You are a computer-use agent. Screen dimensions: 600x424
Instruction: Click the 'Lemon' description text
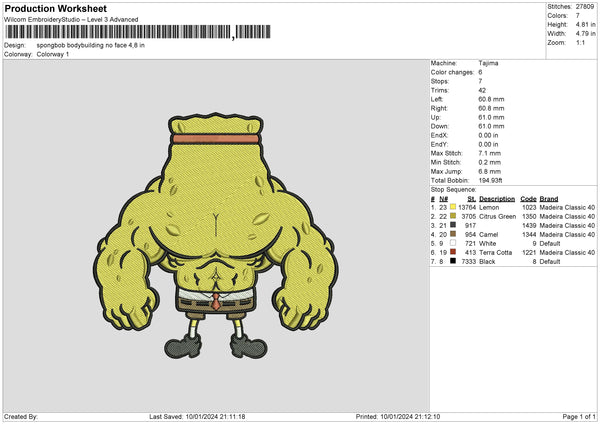[489, 207]
